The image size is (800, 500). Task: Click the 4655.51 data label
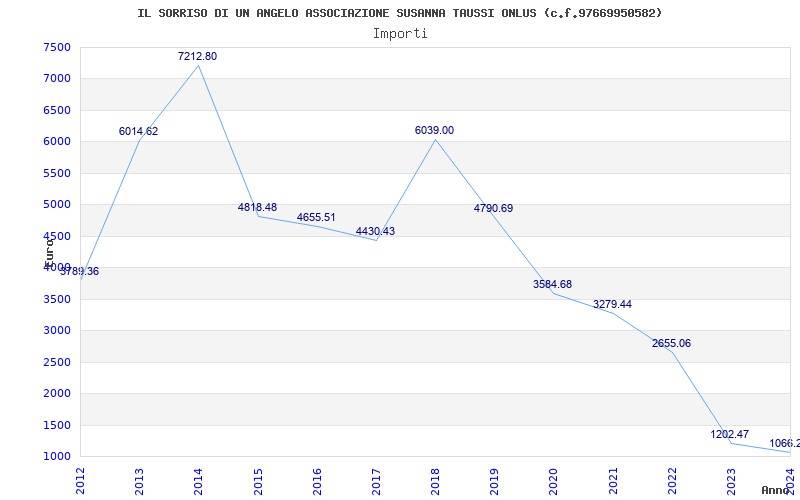tap(316, 217)
